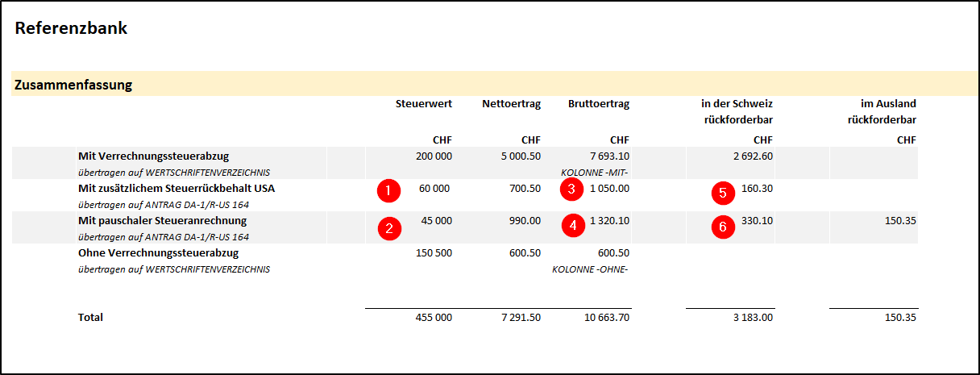Select Steuerwert total value 455 000
The height and width of the screenshot is (375, 980).
[x=431, y=318]
